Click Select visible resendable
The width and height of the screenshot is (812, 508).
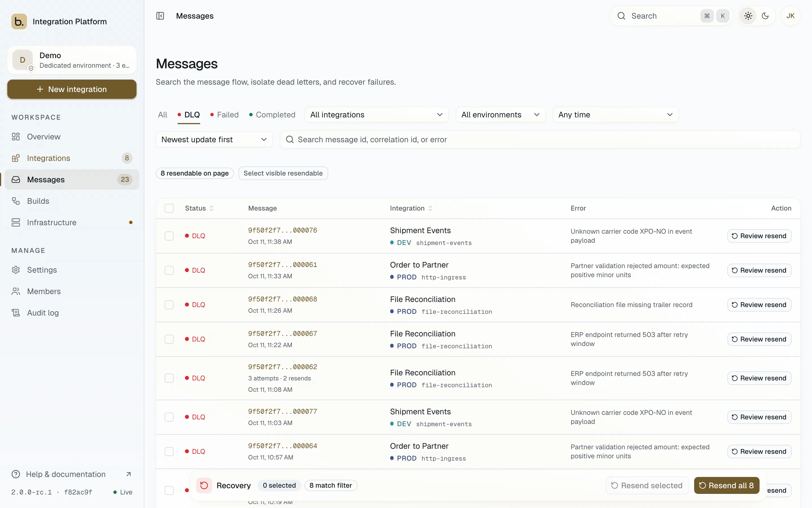point(283,173)
